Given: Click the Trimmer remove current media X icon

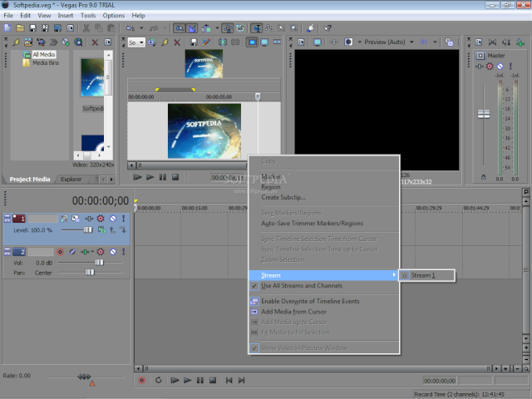Looking at the screenshot, I should click(177, 42).
